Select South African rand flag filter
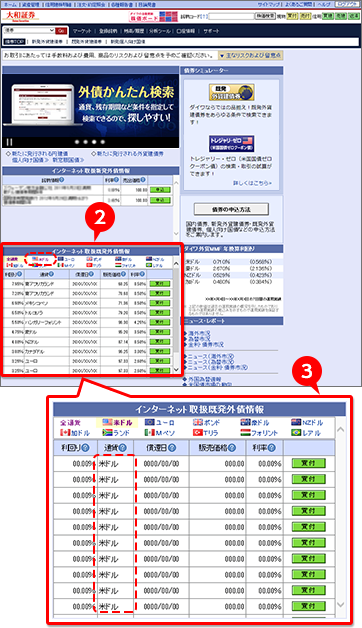 [116, 433]
